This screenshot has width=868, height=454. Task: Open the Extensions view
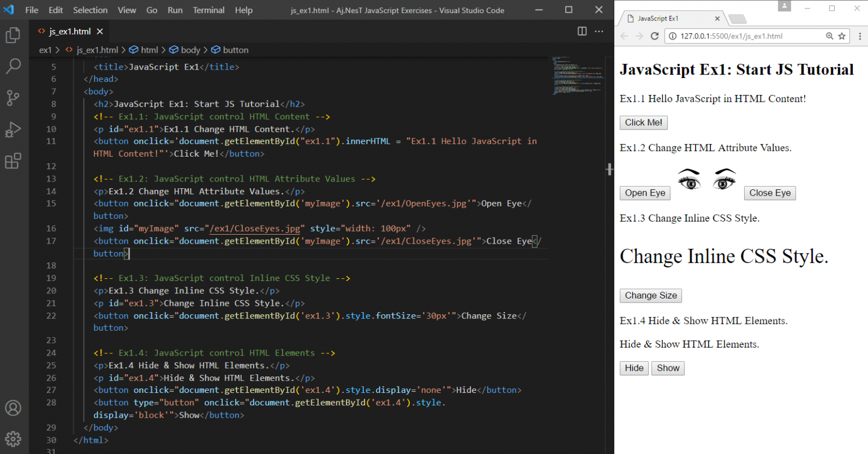point(13,161)
